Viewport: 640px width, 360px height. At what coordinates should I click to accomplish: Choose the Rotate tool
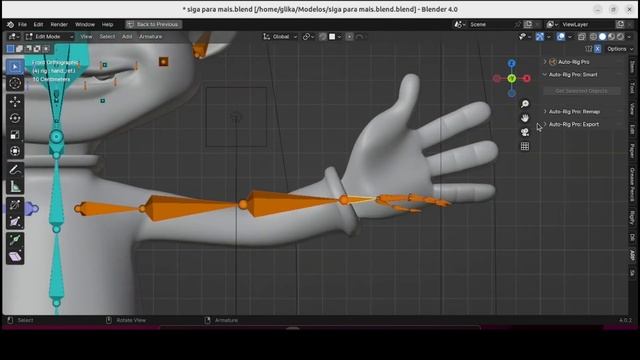pos(15,118)
